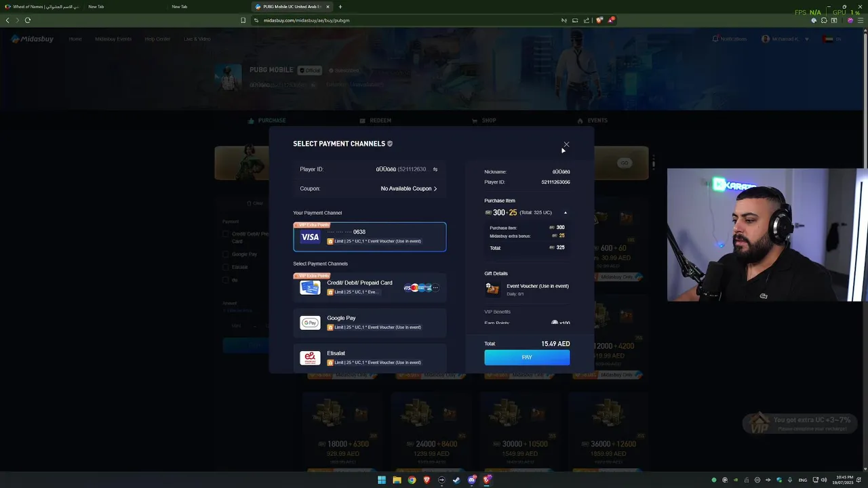The width and height of the screenshot is (868, 488).
Task: Click the credit card illustration icon
Action: point(310,288)
